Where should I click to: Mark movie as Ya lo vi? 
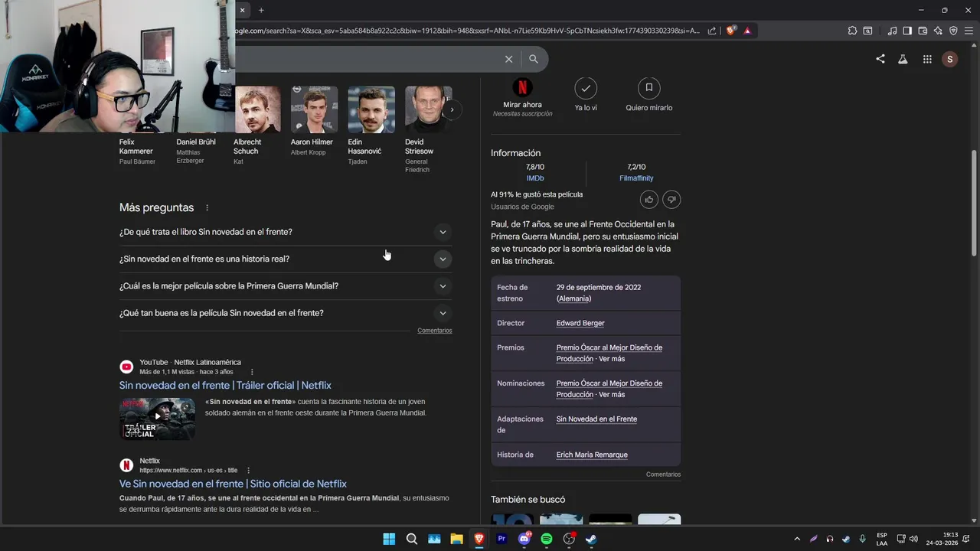[586, 88]
